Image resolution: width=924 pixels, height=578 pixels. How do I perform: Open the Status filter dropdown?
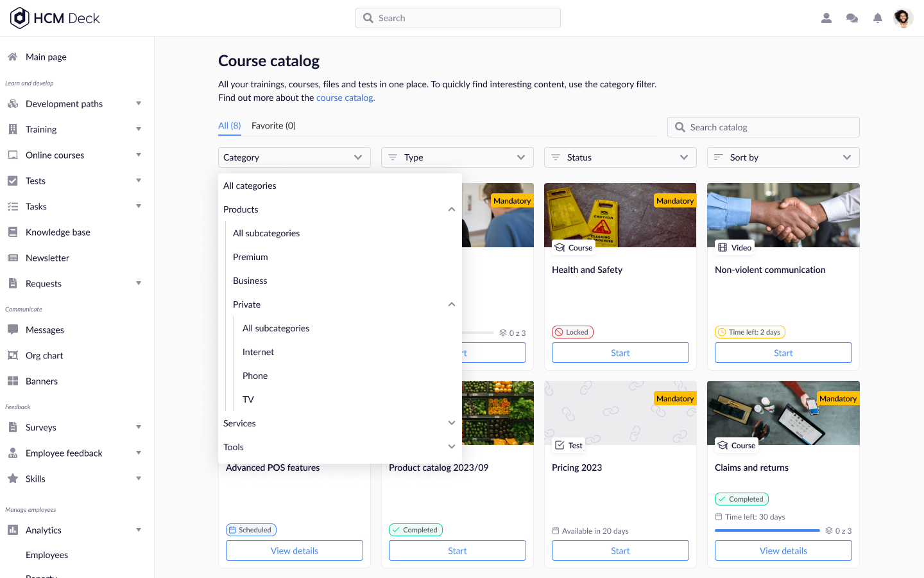[x=620, y=157]
